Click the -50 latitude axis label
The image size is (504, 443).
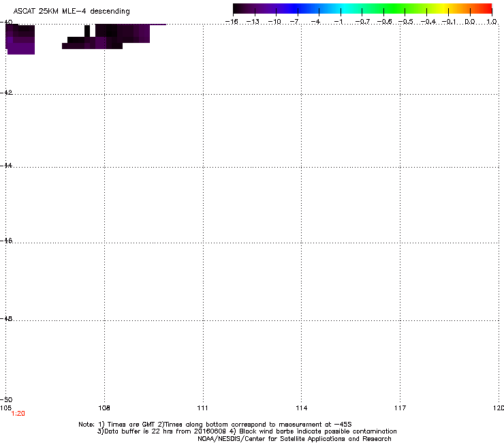(x=6, y=399)
